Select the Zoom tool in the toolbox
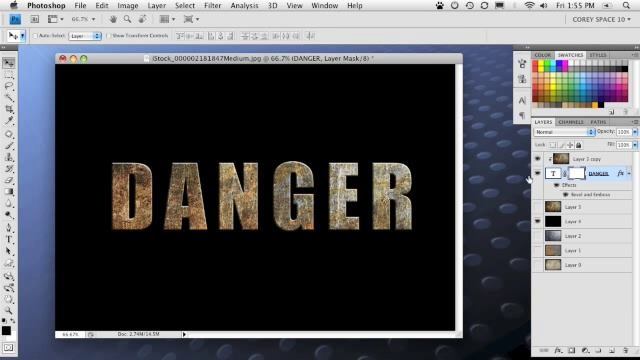Image resolution: width=640 pixels, height=360 pixels. pos(9,311)
